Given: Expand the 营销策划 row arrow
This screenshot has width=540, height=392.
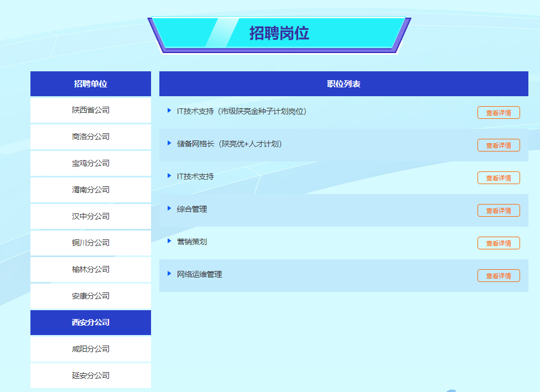Looking at the screenshot, I should (x=169, y=241).
